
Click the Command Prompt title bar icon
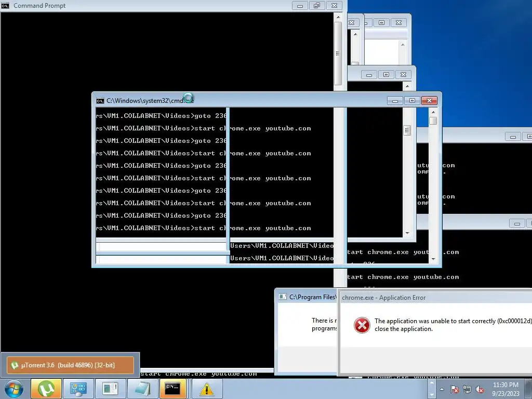(5, 5)
